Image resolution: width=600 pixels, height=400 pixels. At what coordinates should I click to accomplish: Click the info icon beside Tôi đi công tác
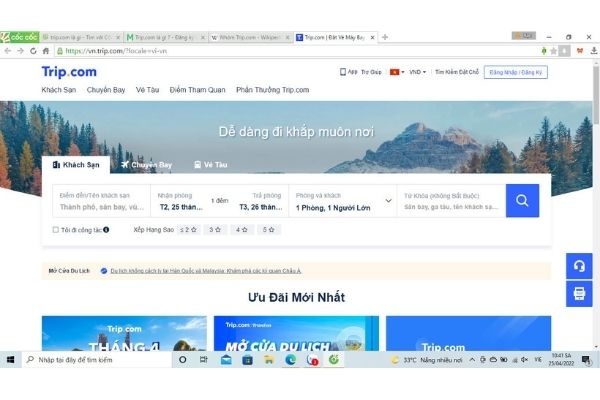[106, 230]
